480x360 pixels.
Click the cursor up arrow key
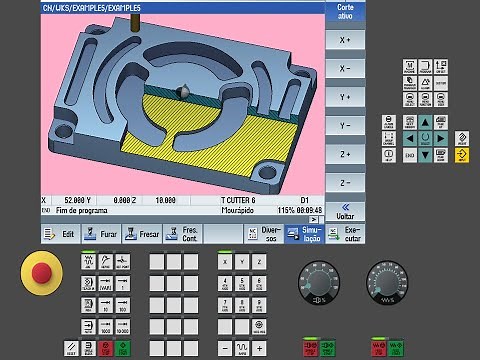point(425,122)
